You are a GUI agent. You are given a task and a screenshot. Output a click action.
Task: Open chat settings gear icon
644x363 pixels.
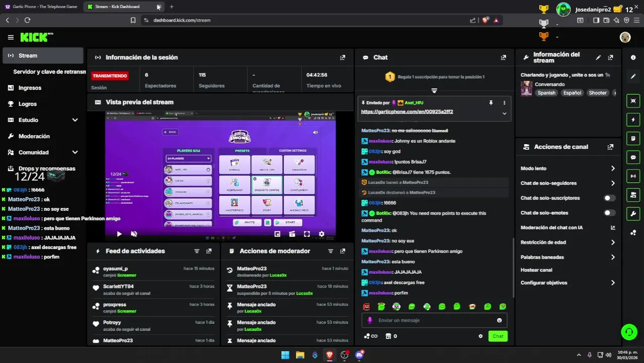(480, 336)
